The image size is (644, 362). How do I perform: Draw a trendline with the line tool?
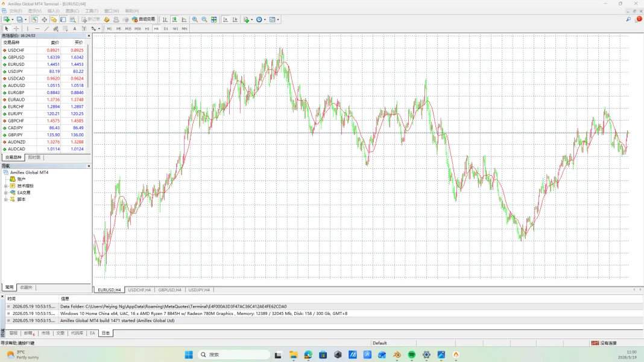pos(46,29)
